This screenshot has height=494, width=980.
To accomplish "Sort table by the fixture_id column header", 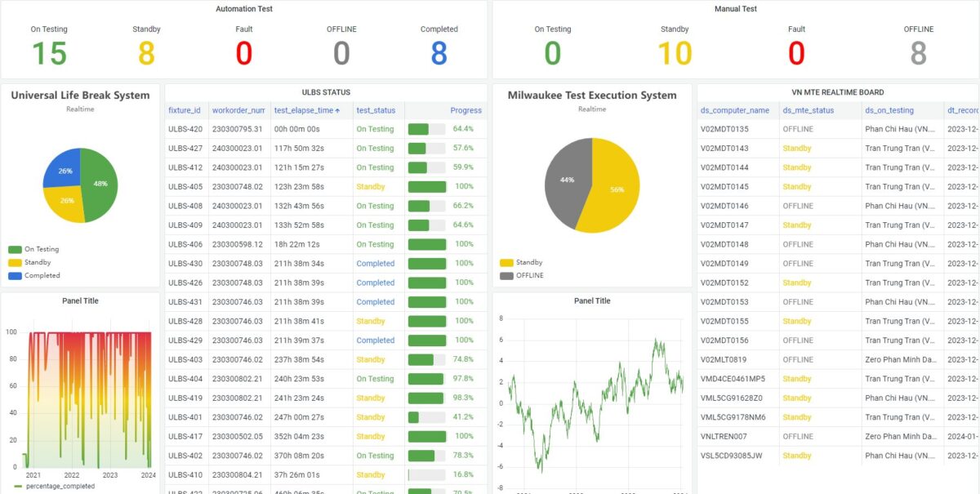I will (185, 110).
